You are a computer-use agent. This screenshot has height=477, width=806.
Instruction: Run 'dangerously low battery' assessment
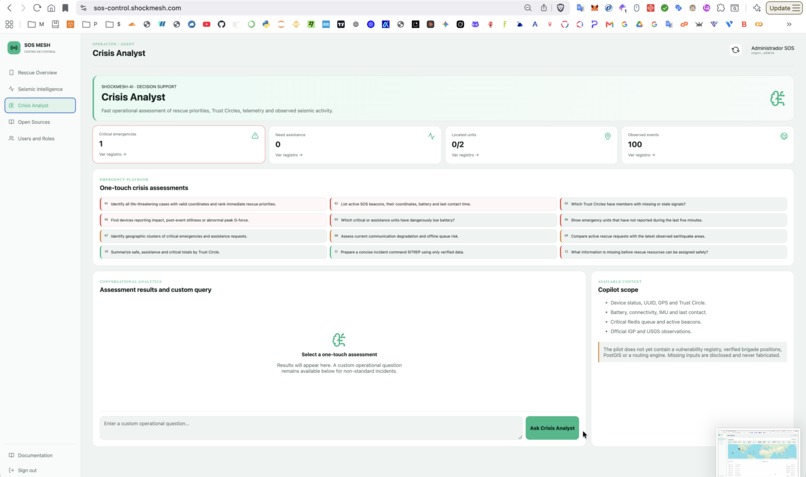(443, 220)
